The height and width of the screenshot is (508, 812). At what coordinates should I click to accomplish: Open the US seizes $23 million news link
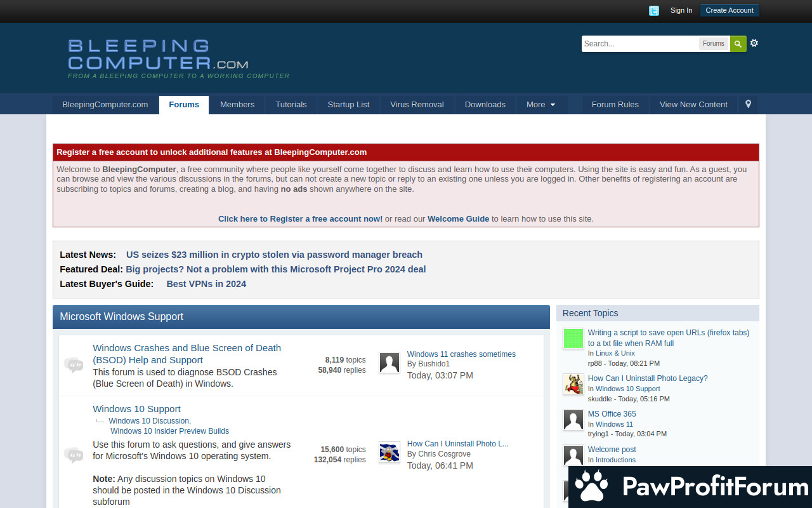tap(274, 255)
